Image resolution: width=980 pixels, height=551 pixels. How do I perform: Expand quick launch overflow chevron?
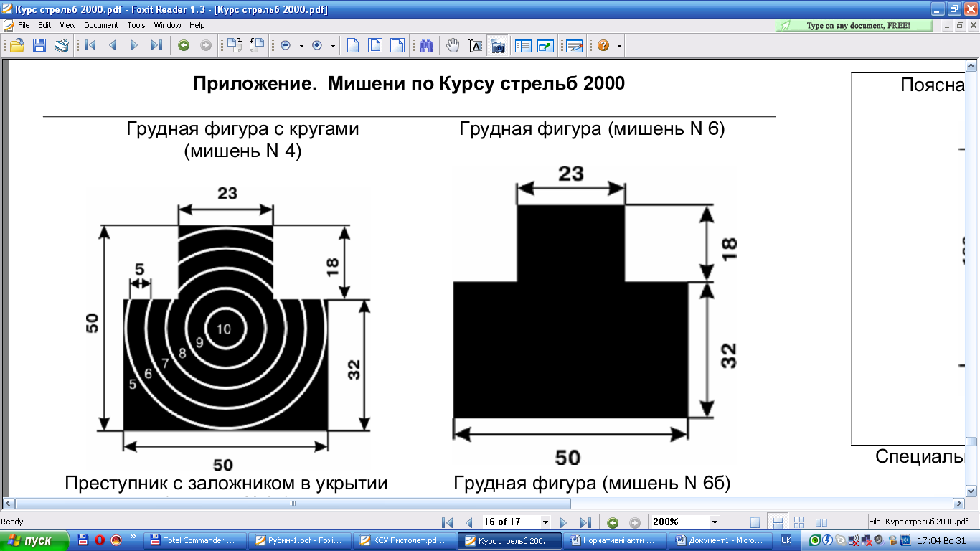pos(132,537)
